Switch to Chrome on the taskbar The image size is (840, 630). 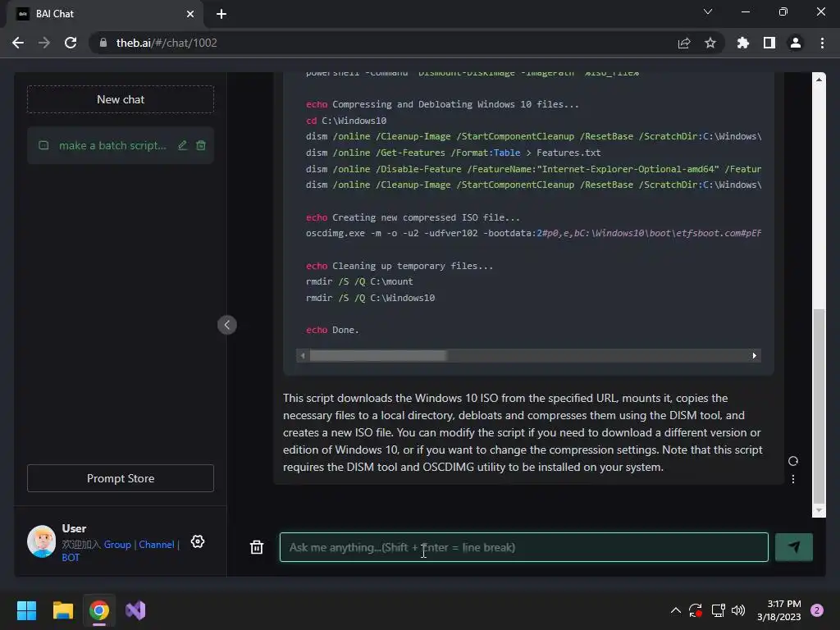99,610
